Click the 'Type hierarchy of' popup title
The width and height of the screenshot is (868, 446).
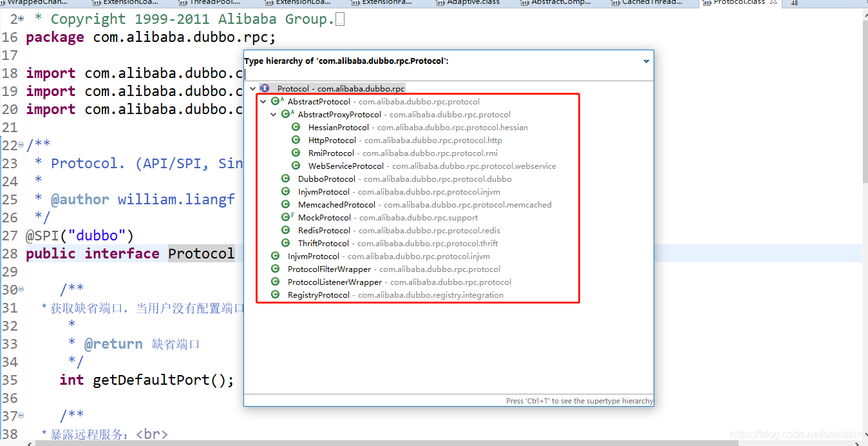click(346, 61)
